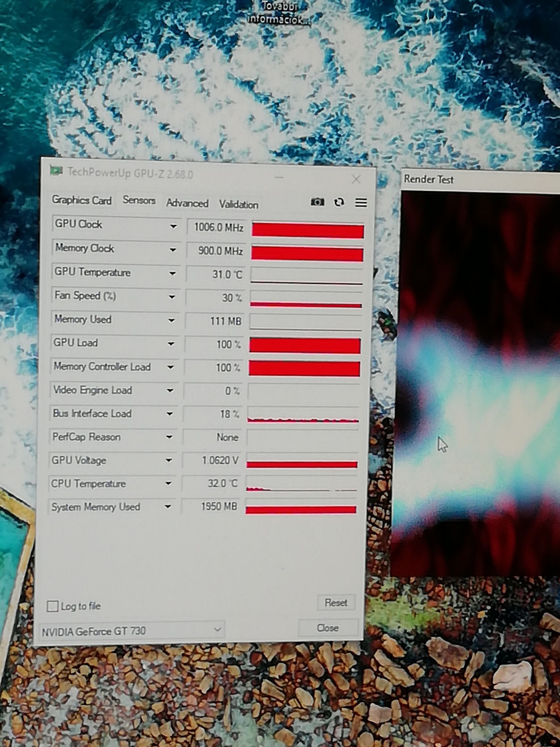Screen dimensions: 560x747
Task: Click the GPU-Z app icon in title bar
Action: [56, 171]
